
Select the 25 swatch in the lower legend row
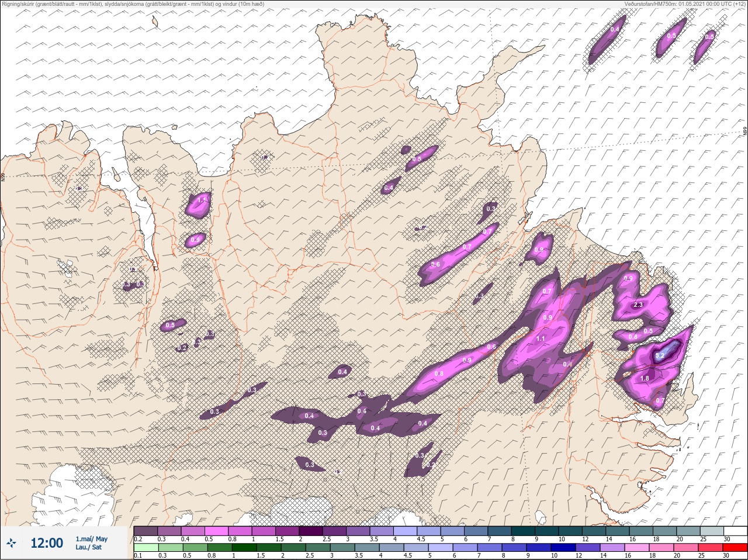coord(711,548)
